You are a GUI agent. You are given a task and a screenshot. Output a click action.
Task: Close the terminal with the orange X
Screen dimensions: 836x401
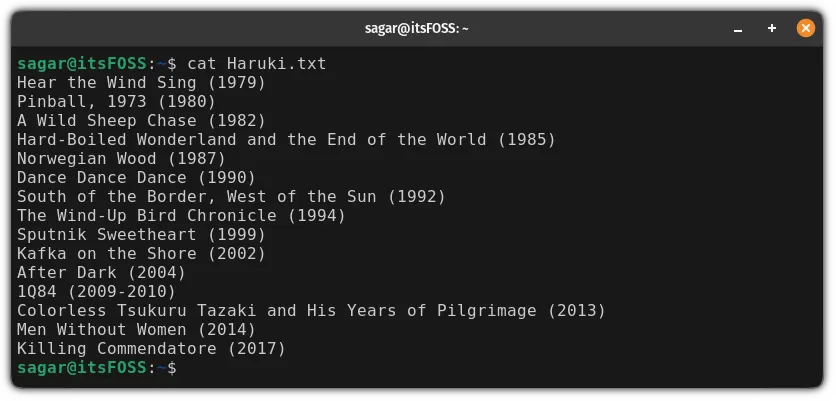805,29
